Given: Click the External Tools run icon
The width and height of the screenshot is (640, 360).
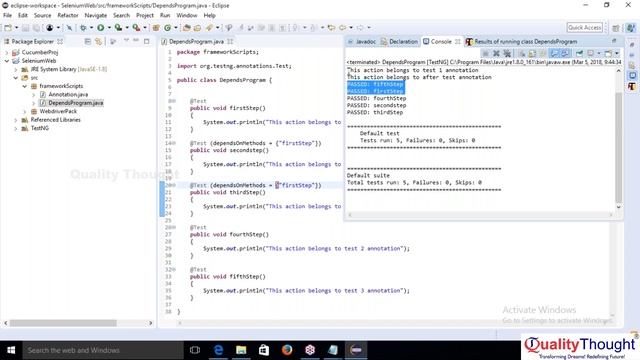Looking at the screenshot, I should (136, 28).
